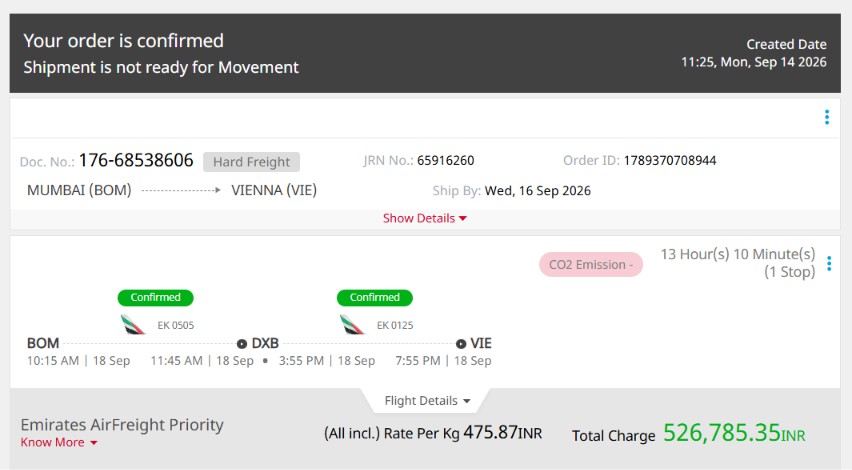Click flight number EK 0505

click(x=176, y=325)
